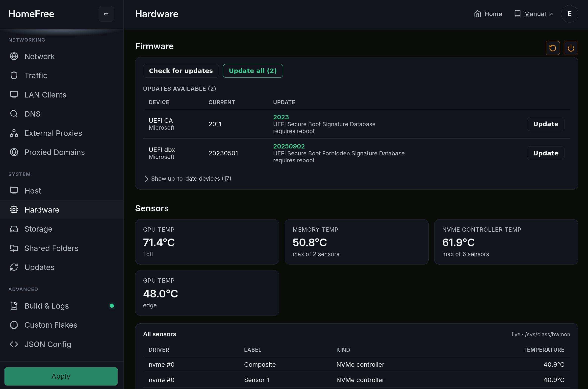This screenshot has width=588, height=389.
Task: Click current version 2011
Action: pos(215,124)
